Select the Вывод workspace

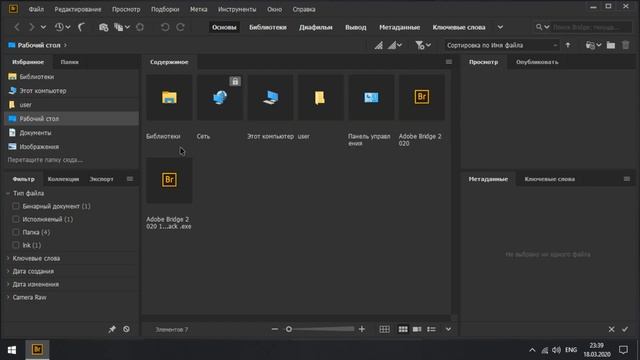[356, 27]
